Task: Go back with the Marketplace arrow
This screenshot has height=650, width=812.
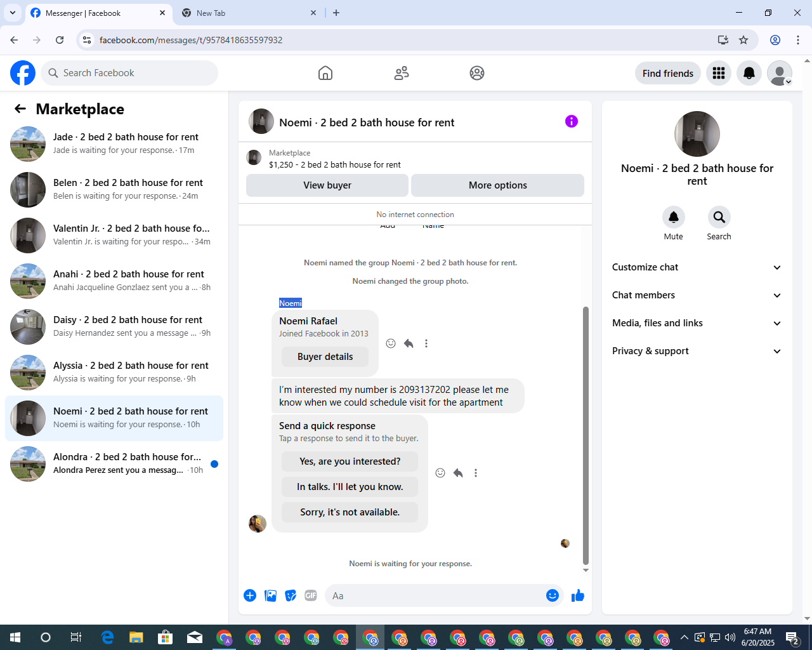Action: pyautogui.click(x=20, y=109)
